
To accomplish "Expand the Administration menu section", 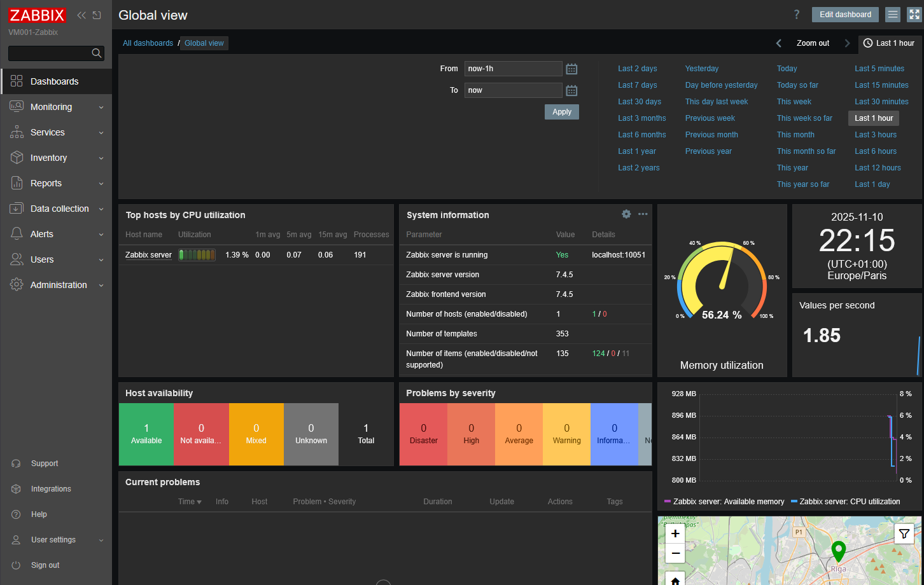I will pyautogui.click(x=56, y=285).
